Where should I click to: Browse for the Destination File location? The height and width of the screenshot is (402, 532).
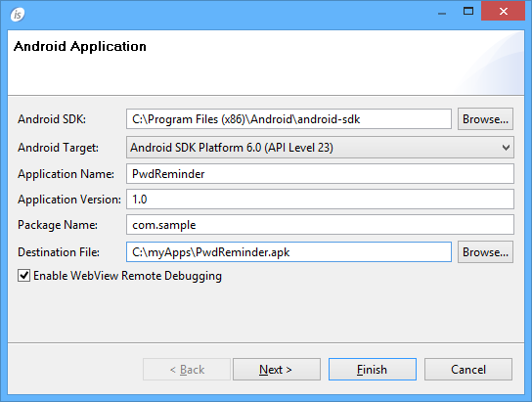coord(485,252)
